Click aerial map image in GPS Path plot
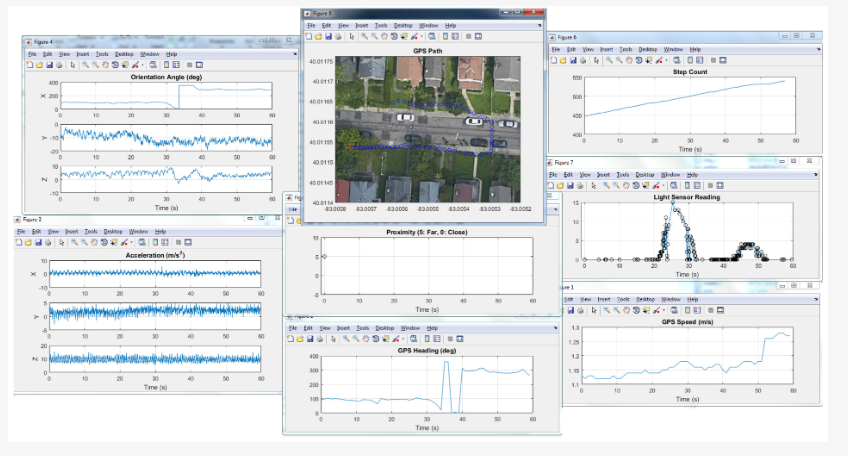This screenshot has height=456, width=848. click(425, 128)
